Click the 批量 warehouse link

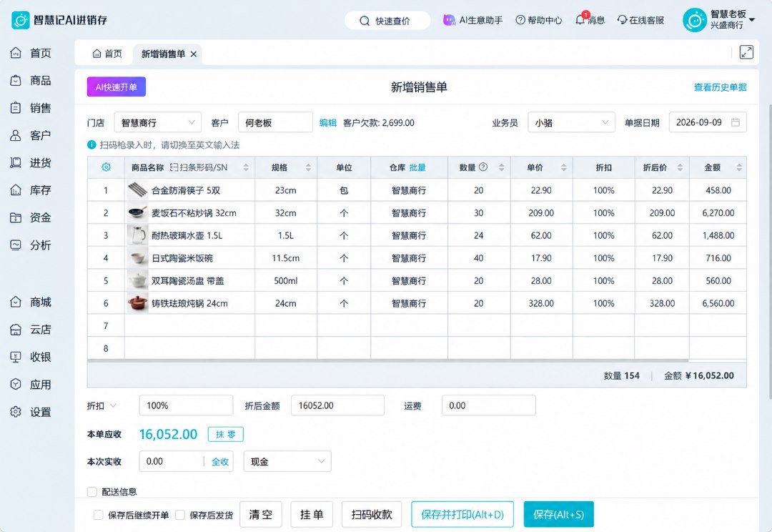click(417, 167)
